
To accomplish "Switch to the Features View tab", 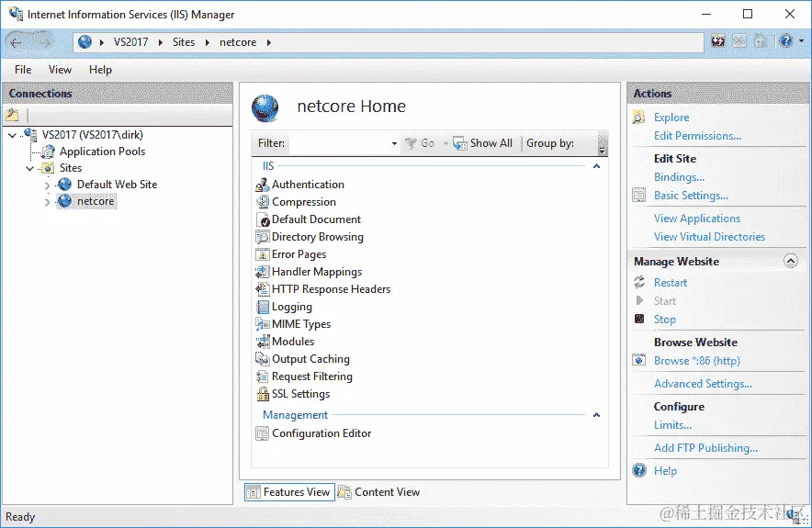I will [289, 492].
